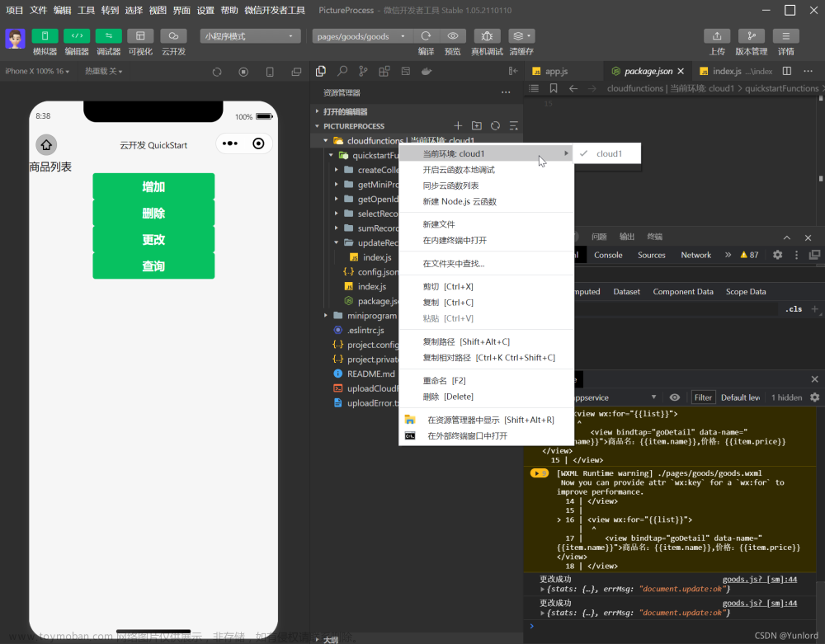Switch to the Console devtools tab
The height and width of the screenshot is (644, 825).
tap(608, 255)
